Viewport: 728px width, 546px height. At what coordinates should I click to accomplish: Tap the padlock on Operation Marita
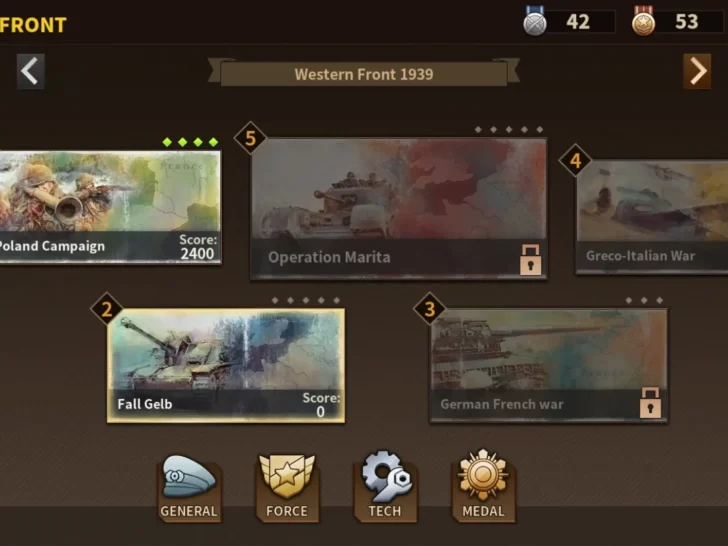(x=530, y=260)
